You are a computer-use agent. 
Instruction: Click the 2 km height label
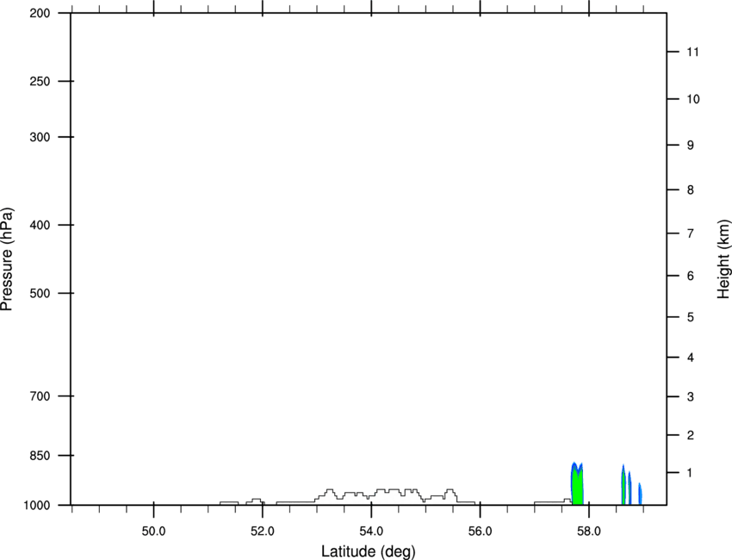(x=691, y=435)
